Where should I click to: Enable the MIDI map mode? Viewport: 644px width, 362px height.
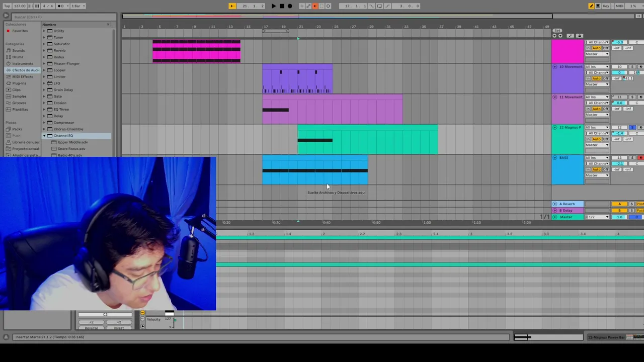point(619,6)
